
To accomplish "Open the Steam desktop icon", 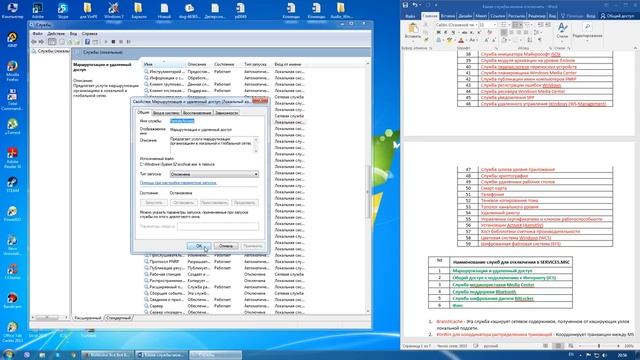I will click(12, 184).
